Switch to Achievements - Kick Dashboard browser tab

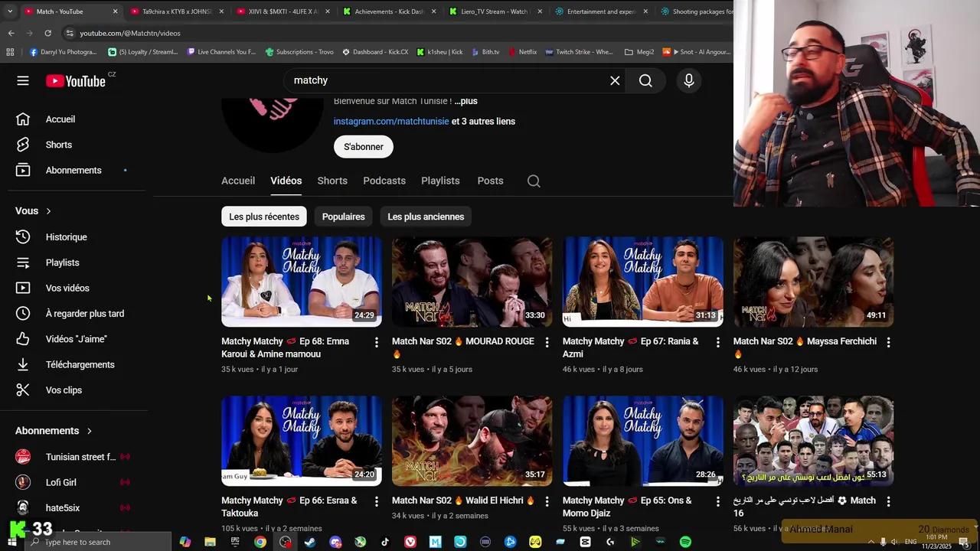(x=389, y=11)
